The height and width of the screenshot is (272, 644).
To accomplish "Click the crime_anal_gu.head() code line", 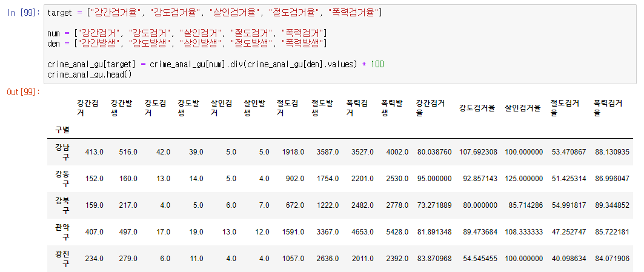I will (90, 75).
